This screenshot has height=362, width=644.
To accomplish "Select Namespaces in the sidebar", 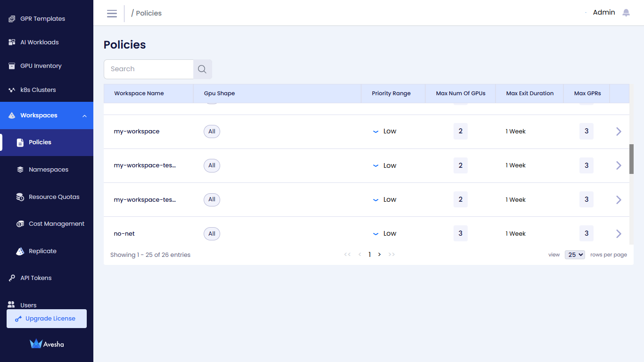I will click(x=48, y=170).
